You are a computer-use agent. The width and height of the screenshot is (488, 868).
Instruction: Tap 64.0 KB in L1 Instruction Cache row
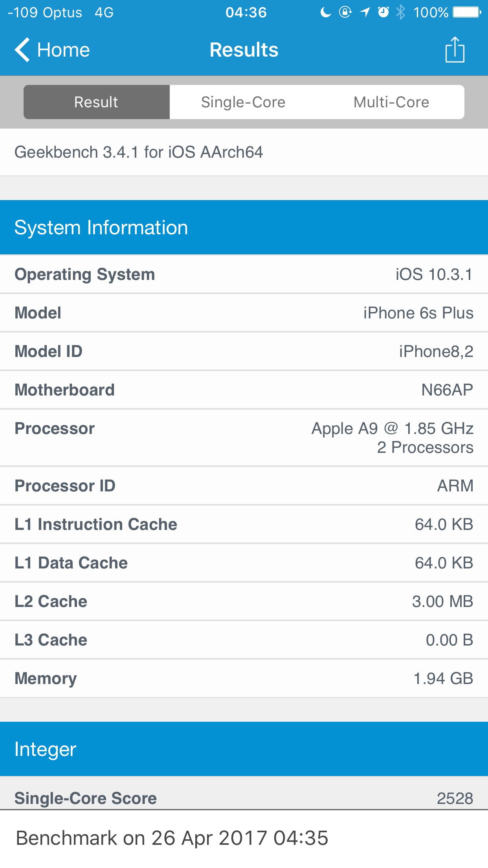tap(444, 524)
